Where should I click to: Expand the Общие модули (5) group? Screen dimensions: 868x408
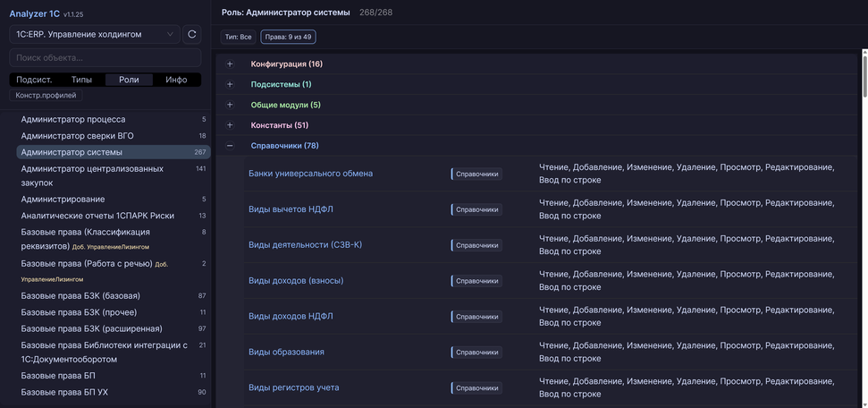(x=230, y=105)
